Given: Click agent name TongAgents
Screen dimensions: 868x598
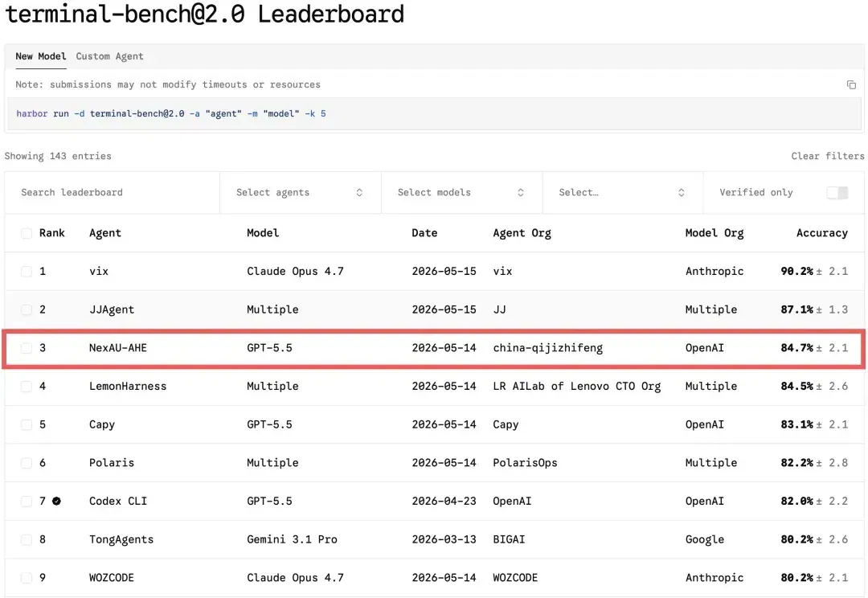Looking at the screenshot, I should click(121, 539).
